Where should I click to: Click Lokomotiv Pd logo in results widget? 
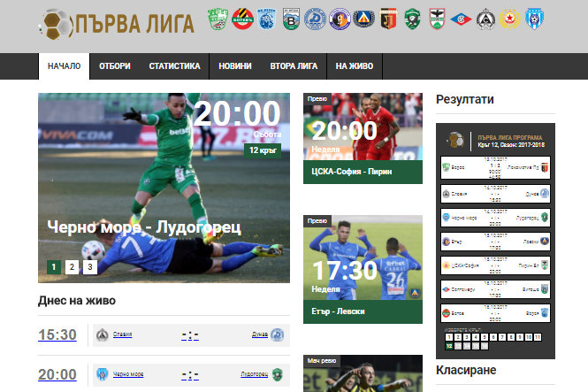click(545, 167)
